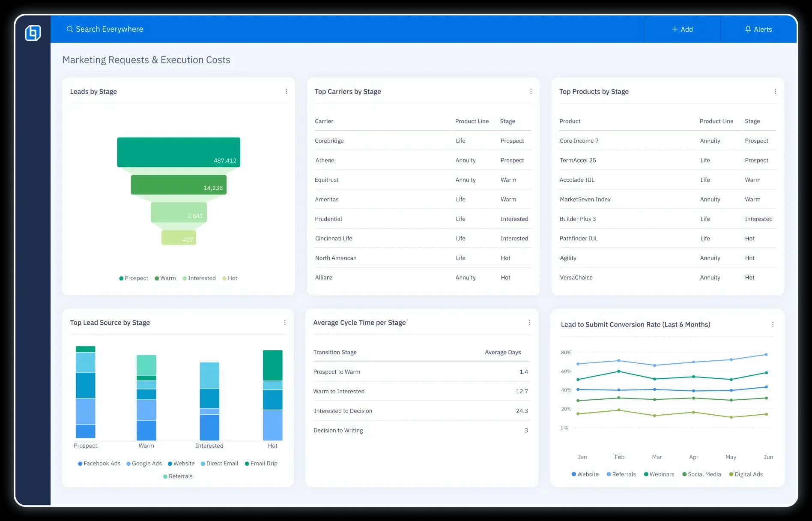Image resolution: width=812 pixels, height=521 pixels.
Task: Sort by the Average Days column header
Action: coord(502,352)
